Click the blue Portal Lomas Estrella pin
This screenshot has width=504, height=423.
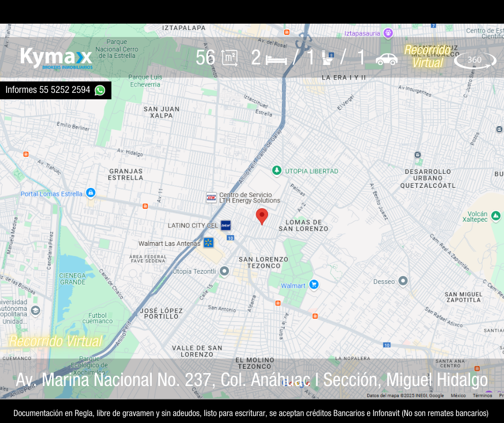tap(91, 193)
